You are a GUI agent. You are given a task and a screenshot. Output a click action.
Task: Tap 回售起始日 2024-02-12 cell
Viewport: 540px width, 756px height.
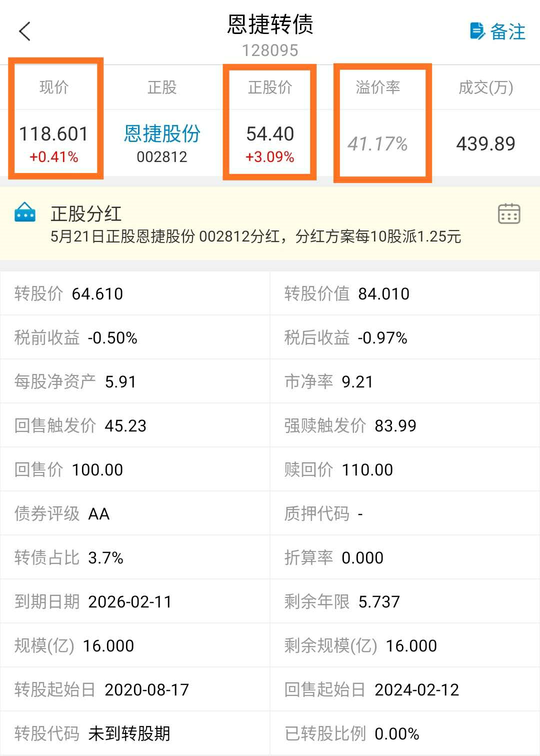click(405, 689)
